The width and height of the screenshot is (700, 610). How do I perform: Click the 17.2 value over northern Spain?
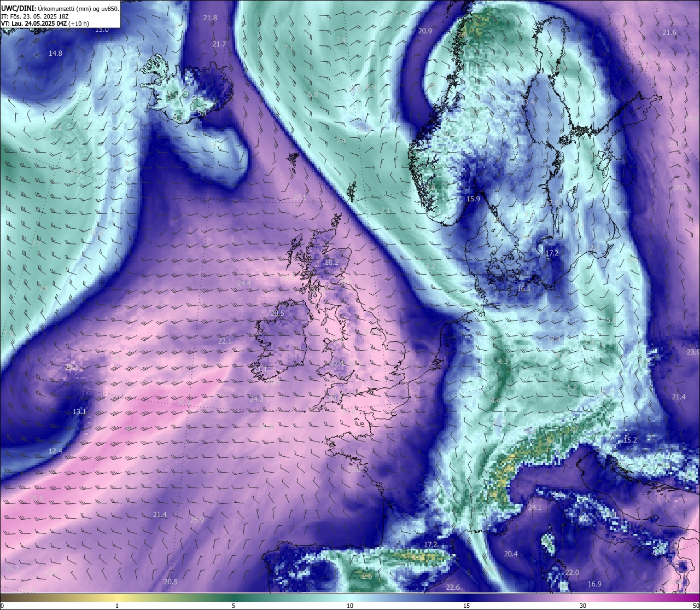[x=431, y=545]
